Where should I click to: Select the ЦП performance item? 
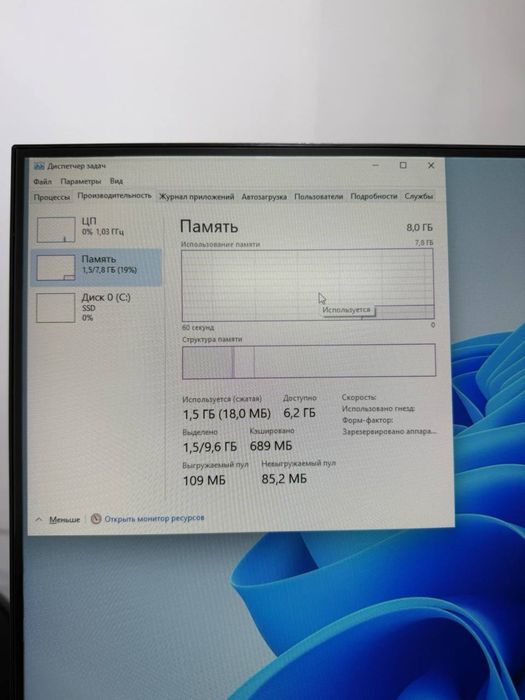96,229
